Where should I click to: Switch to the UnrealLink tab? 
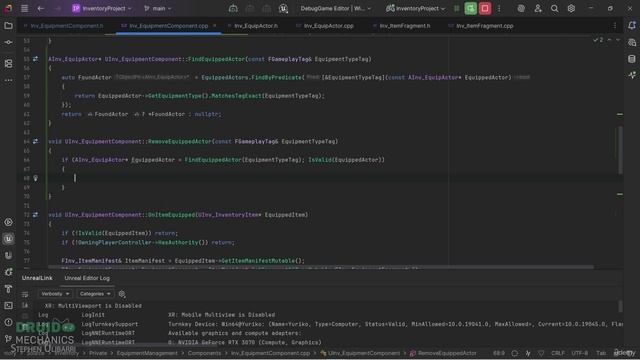[37, 278]
